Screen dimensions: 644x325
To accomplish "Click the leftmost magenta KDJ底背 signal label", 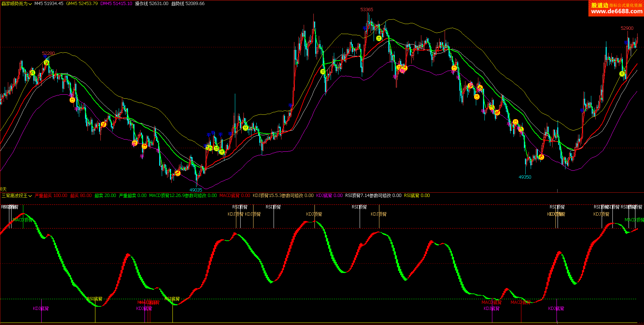I will point(41,308).
